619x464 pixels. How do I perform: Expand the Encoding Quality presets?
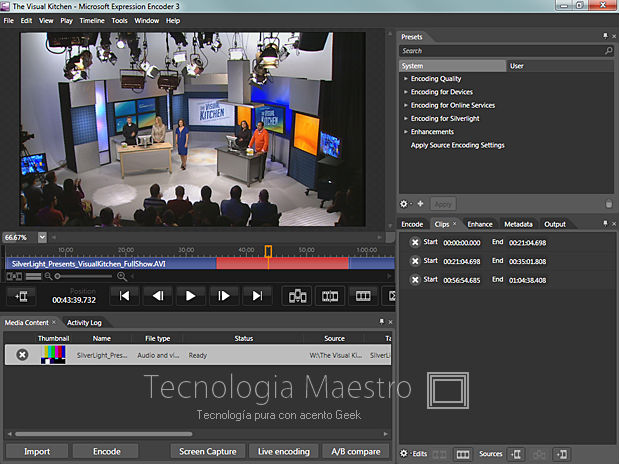tap(405, 79)
